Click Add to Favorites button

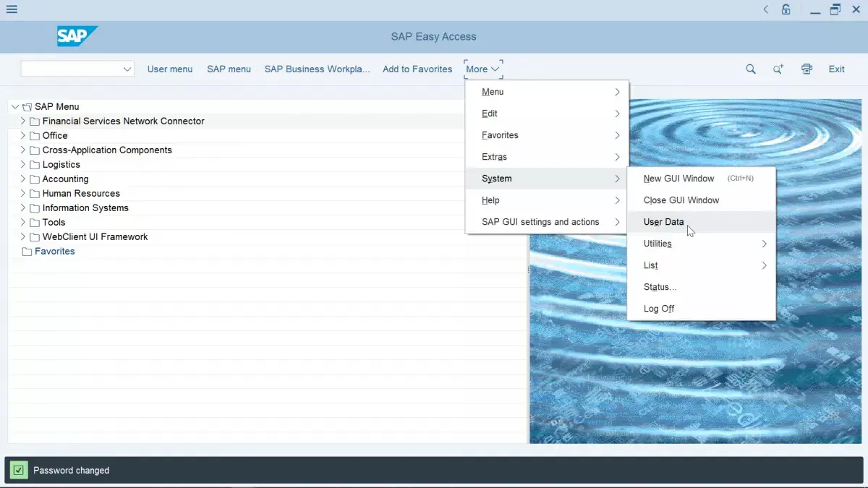point(417,69)
